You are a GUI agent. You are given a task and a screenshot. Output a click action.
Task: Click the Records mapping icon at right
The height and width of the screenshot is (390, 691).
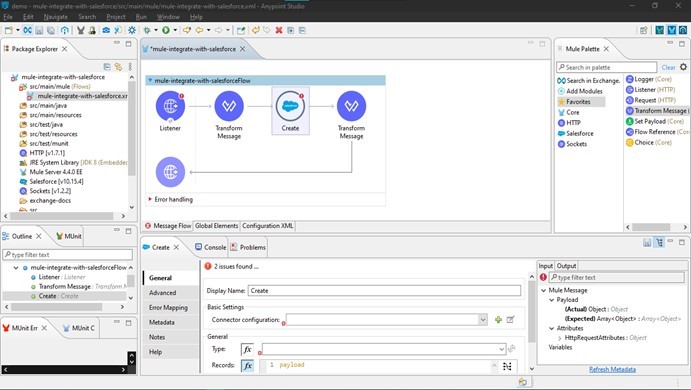507,366
